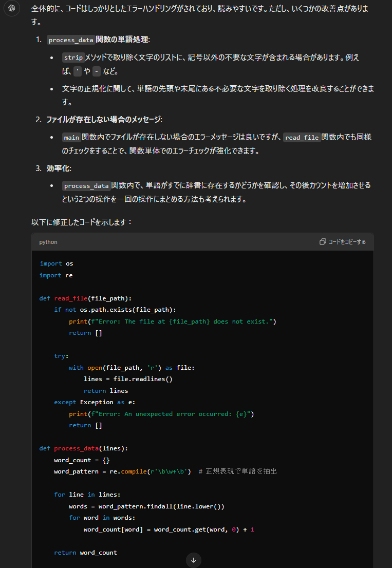Click process_data chip under 効率化 section

pos(86,186)
